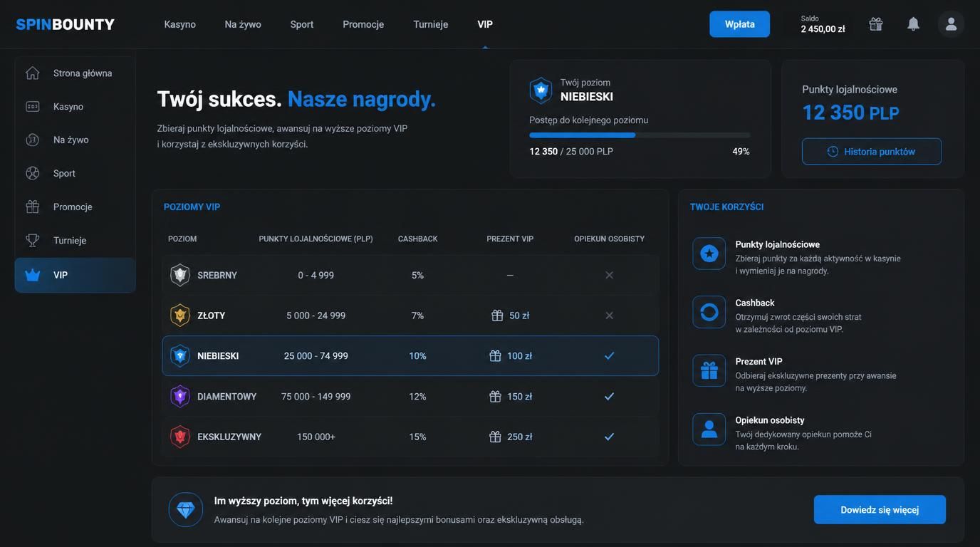Screen dimensions: 980x547
Task: Click the home icon next to Strona główna
Action: pyautogui.click(x=33, y=73)
